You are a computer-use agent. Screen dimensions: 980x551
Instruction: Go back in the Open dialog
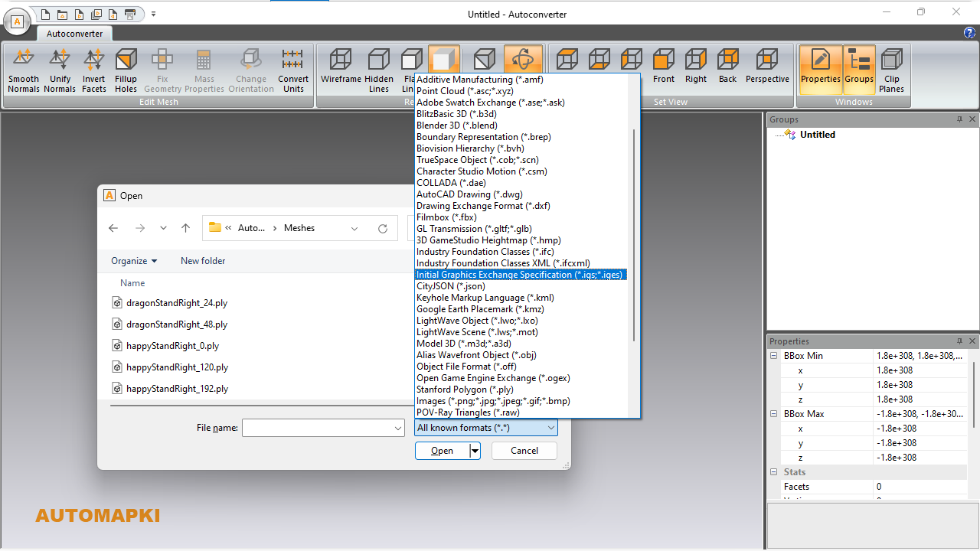click(x=113, y=228)
